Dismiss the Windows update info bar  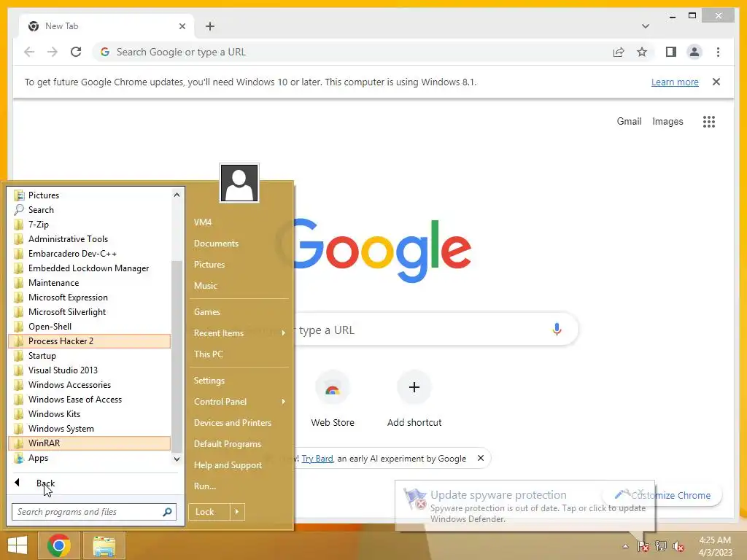(x=716, y=82)
